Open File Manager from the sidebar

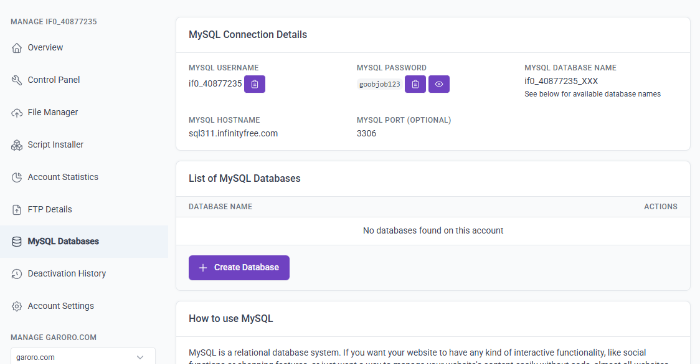tap(84, 112)
